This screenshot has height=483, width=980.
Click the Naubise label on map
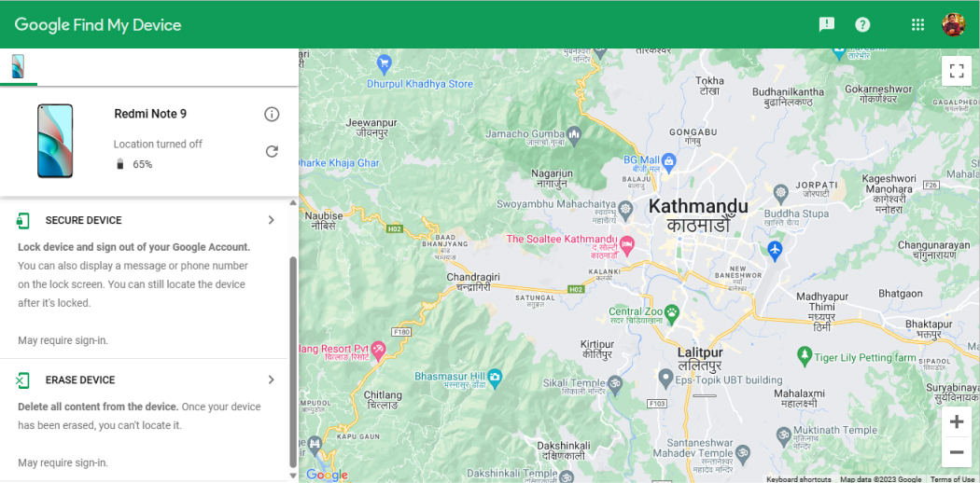pyautogui.click(x=323, y=221)
